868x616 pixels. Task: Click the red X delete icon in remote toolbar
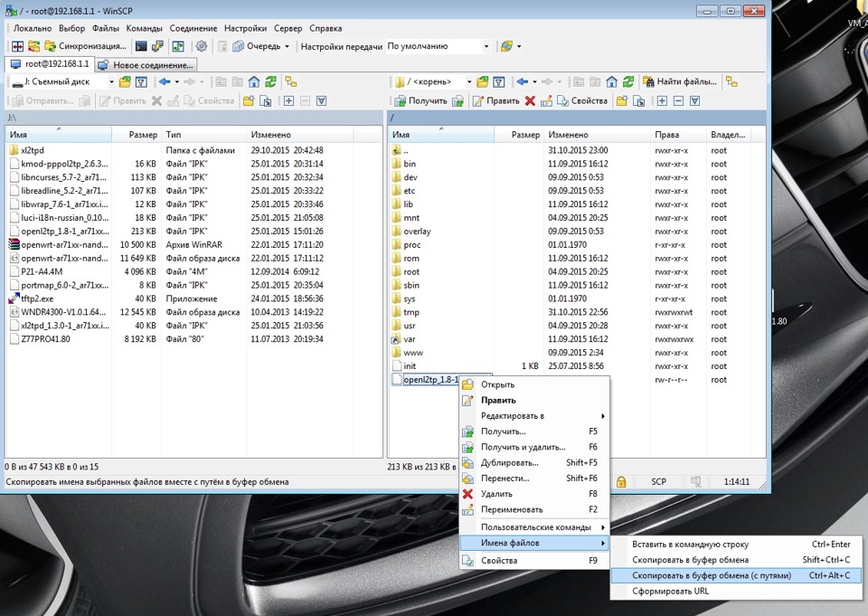pyautogui.click(x=530, y=100)
